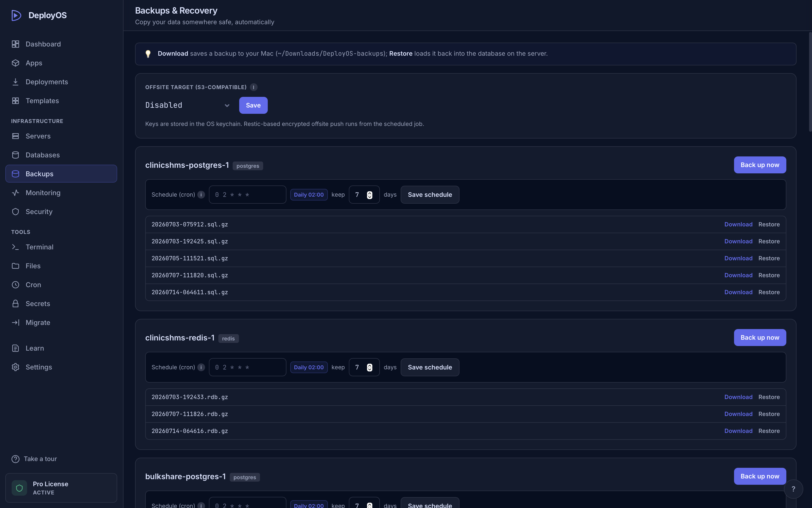Image resolution: width=812 pixels, height=508 pixels.
Task: Back up bulkshare-postgres-1 now
Action: tap(760, 476)
